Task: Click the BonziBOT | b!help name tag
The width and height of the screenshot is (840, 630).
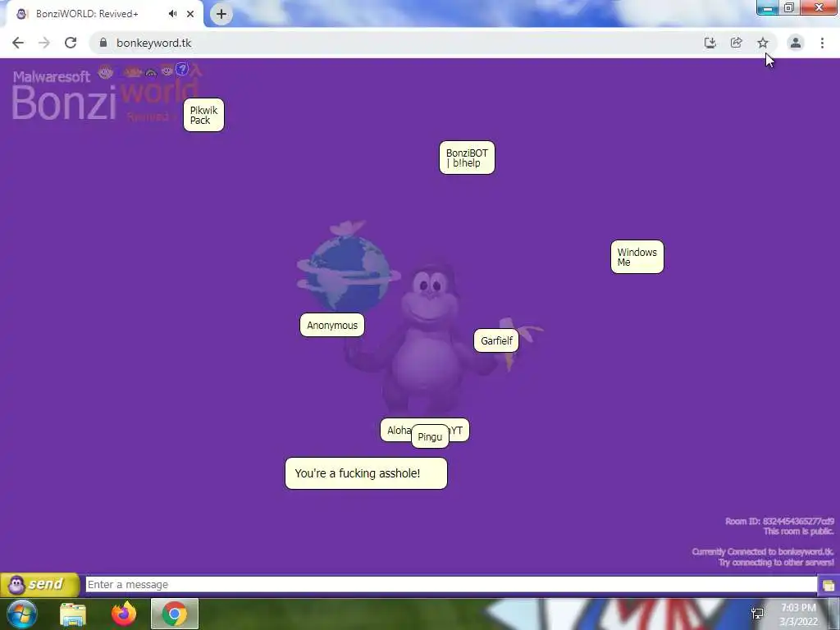Action: coord(467,157)
